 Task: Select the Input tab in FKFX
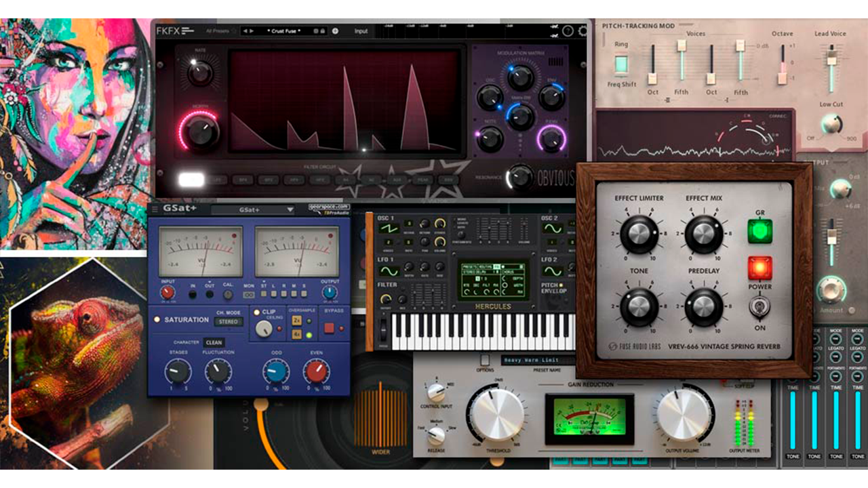(x=361, y=31)
